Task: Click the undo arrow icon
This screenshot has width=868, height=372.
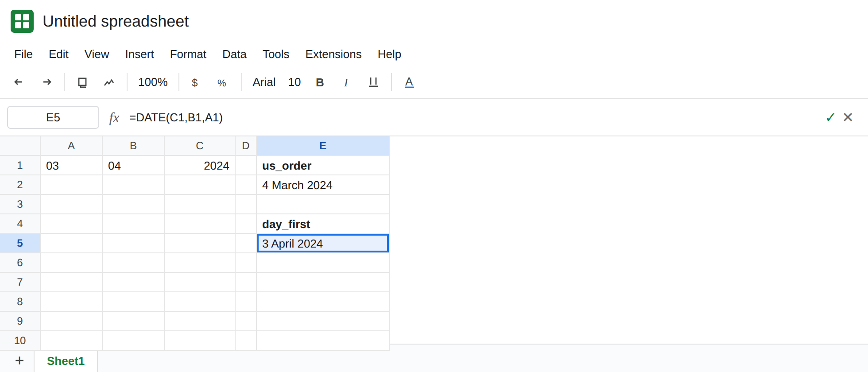Action: (18, 82)
